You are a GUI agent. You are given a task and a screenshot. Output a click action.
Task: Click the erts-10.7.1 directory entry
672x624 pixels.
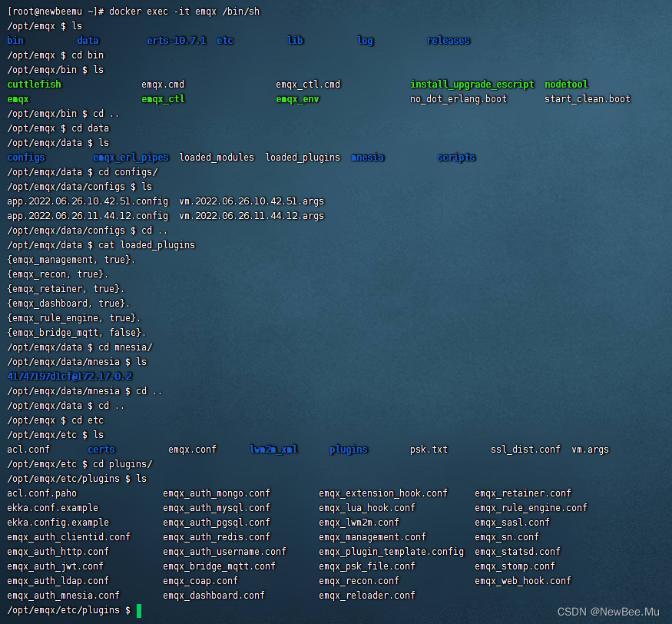[x=177, y=41]
